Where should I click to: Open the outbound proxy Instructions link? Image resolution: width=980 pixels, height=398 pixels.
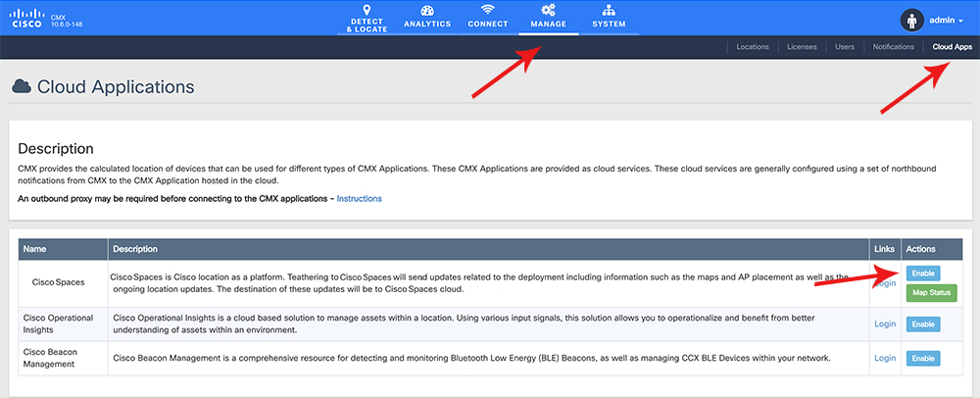point(360,199)
